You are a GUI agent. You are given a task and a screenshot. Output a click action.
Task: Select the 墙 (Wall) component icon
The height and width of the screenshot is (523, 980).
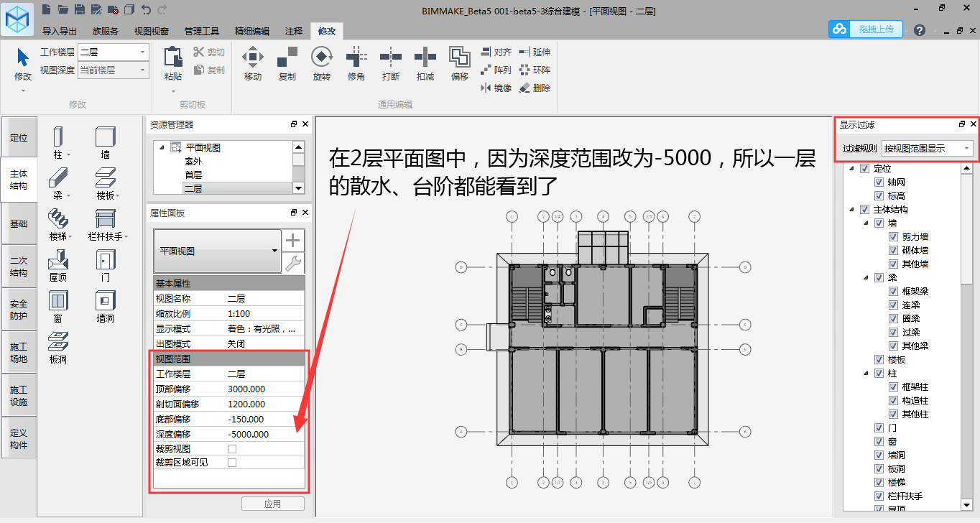106,136
